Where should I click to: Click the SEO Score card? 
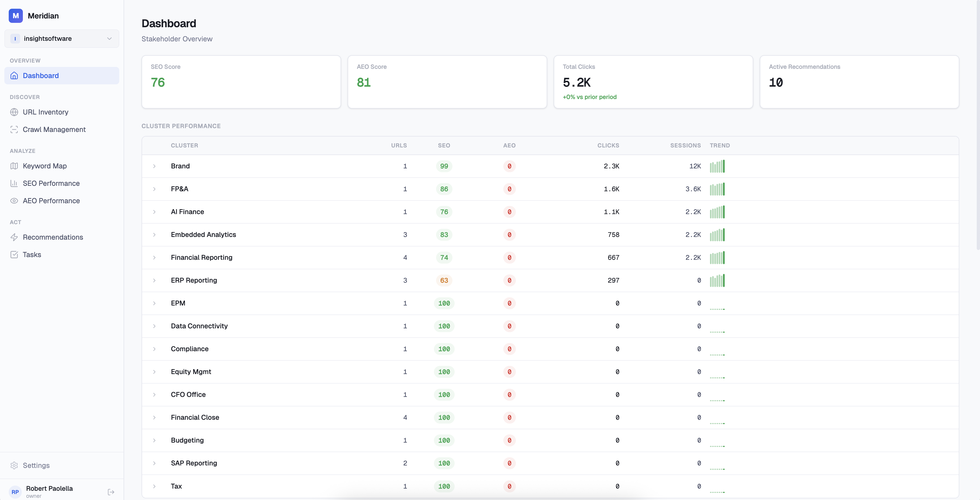coord(241,82)
